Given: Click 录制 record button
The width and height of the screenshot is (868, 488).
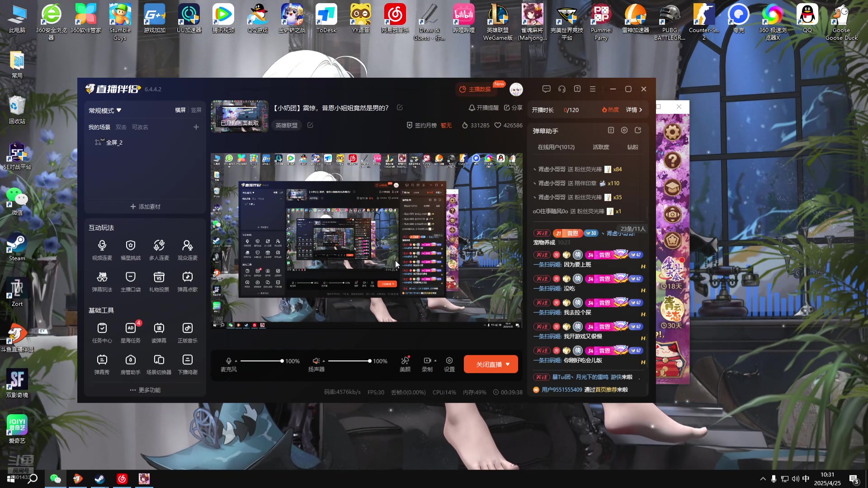Looking at the screenshot, I should [x=427, y=364].
